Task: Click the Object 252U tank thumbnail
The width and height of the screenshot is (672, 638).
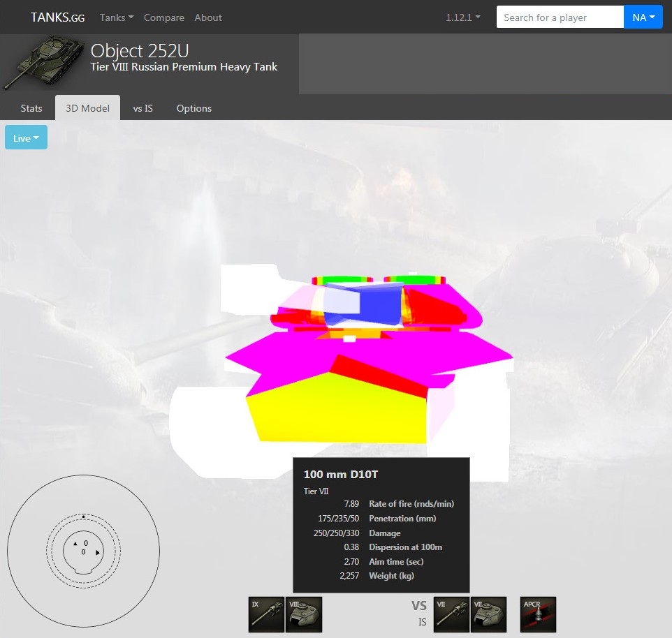Action: [44, 63]
